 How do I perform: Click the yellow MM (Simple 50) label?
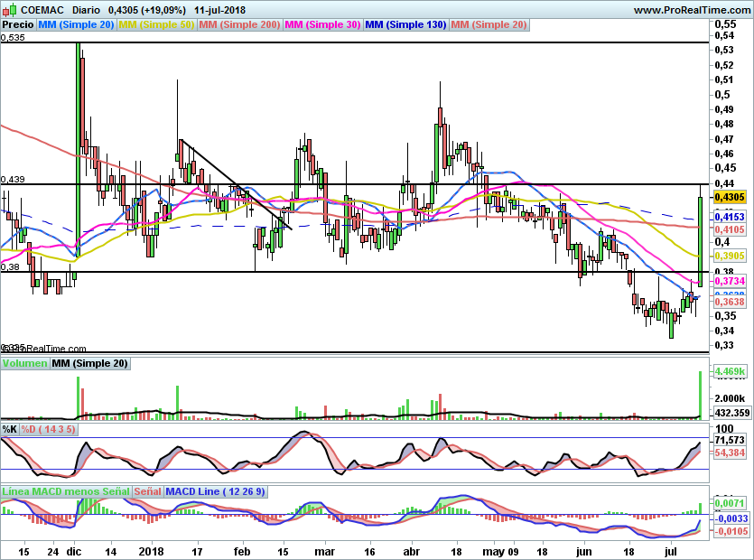157,25
